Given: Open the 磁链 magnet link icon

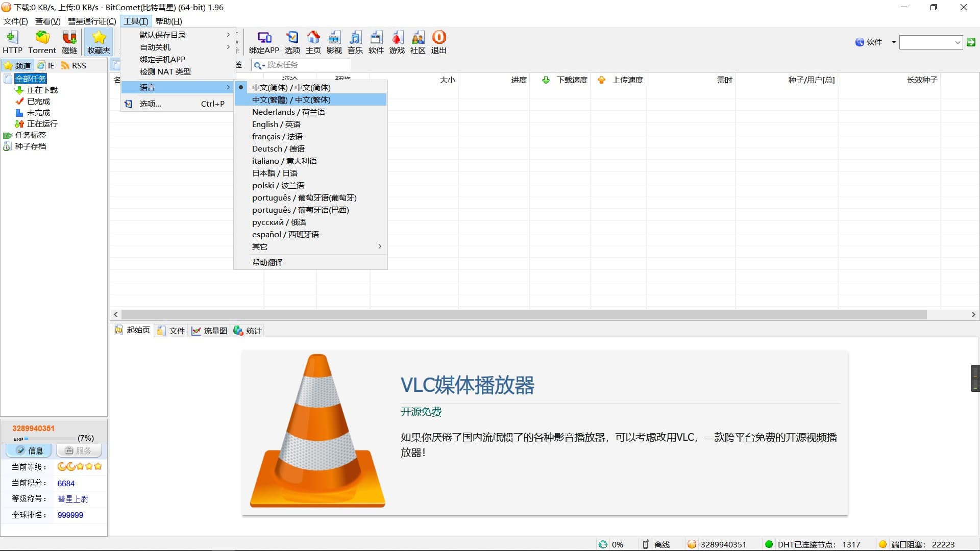Looking at the screenshot, I should point(69,42).
